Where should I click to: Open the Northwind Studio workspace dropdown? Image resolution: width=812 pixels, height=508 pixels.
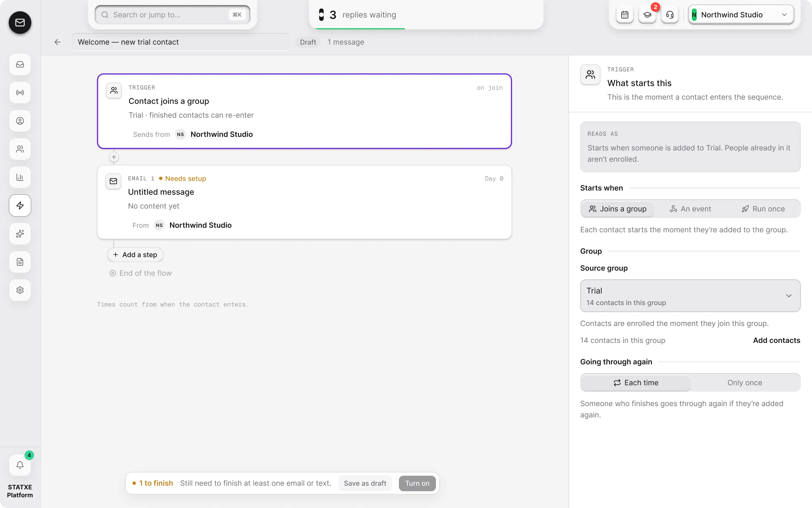(x=741, y=15)
